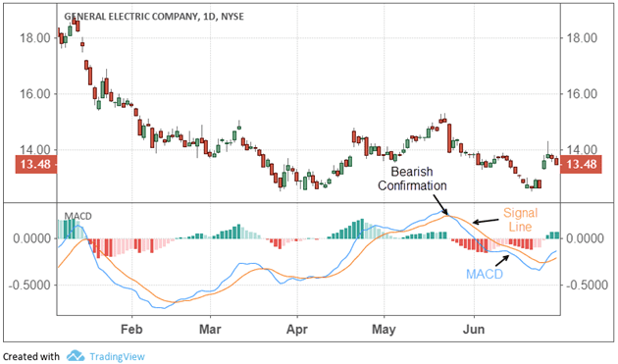Click the Created with caption text
The image size is (618, 364).
point(31,356)
